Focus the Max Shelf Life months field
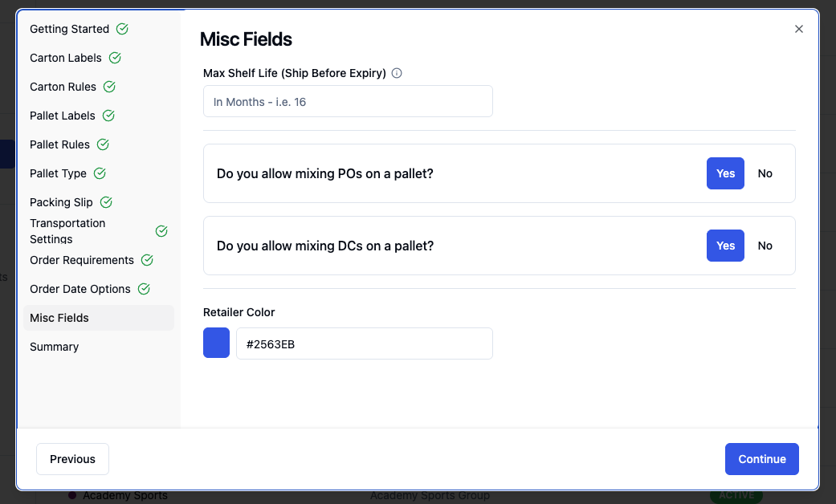836x504 pixels. (348, 101)
